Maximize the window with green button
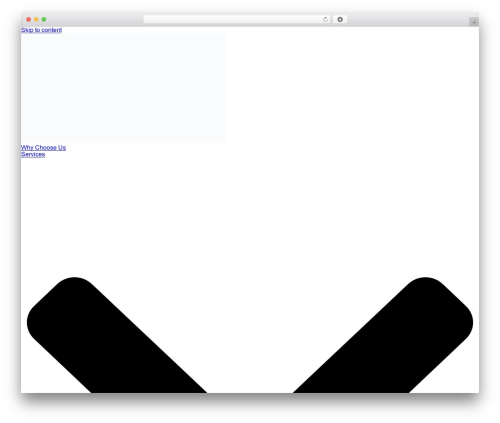 44,19
